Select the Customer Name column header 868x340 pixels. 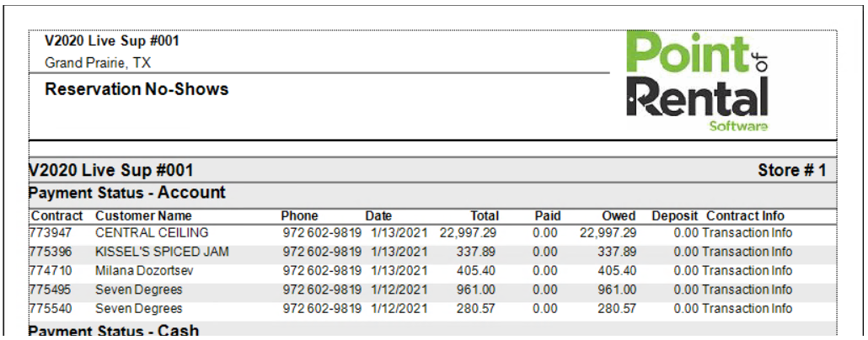pyautogui.click(x=143, y=216)
